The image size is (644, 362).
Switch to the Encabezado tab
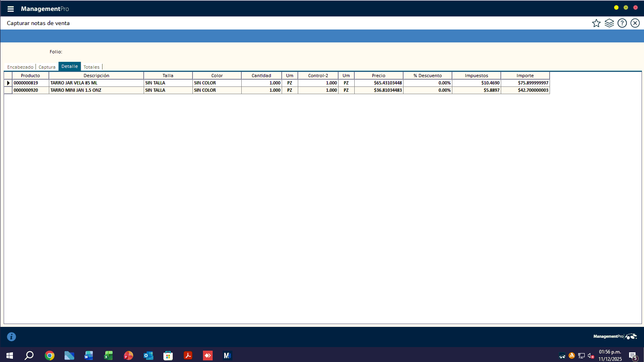tap(20, 67)
